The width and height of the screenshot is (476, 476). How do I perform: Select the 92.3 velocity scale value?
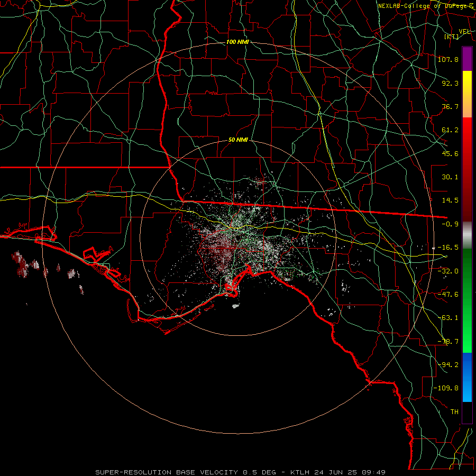pos(450,83)
